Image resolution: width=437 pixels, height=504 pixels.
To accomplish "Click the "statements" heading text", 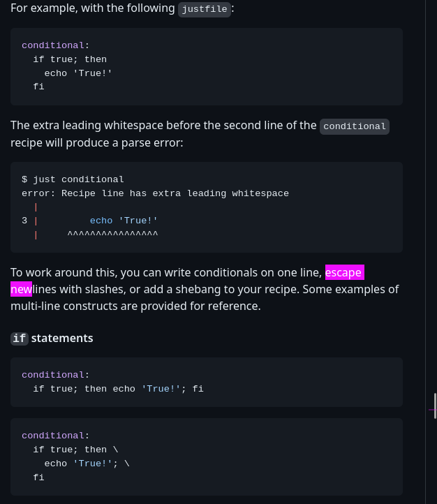I will point(62,338).
